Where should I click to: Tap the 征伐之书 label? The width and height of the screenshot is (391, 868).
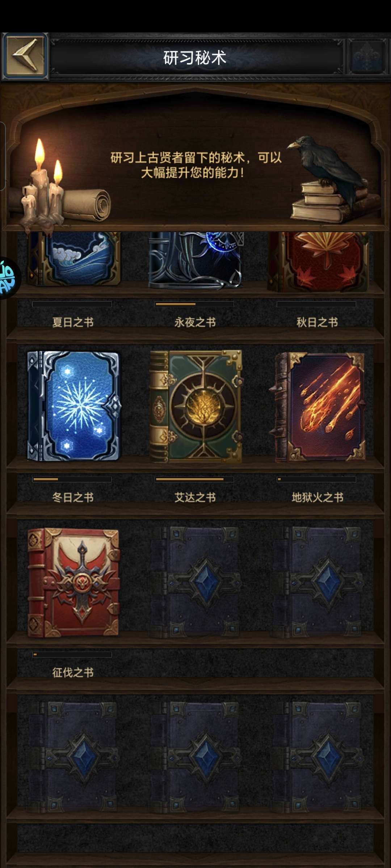coord(73,672)
